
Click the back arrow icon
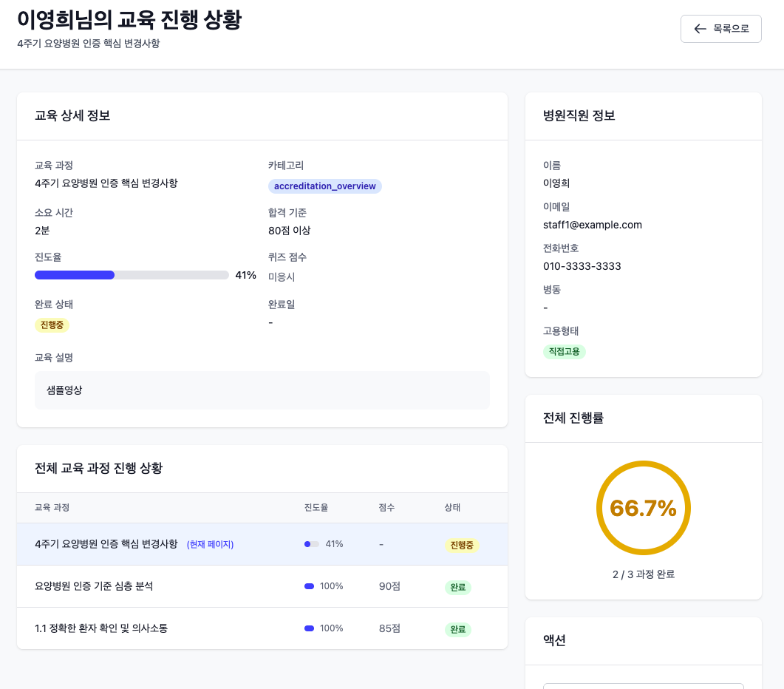700,29
